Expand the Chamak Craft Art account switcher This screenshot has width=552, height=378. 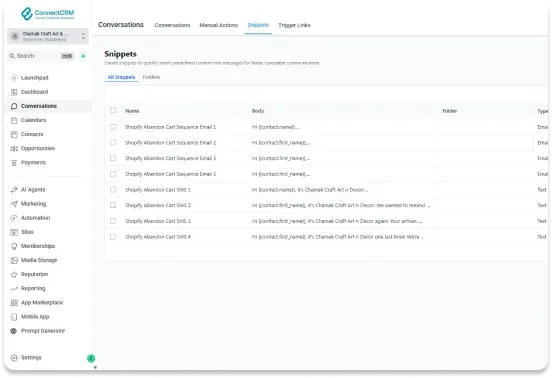(x=48, y=36)
